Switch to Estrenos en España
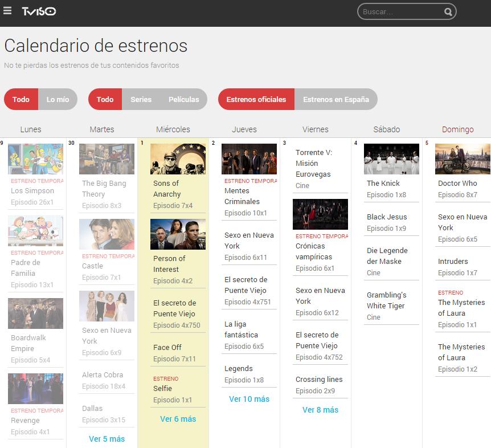The height and width of the screenshot is (448, 491). [335, 99]
